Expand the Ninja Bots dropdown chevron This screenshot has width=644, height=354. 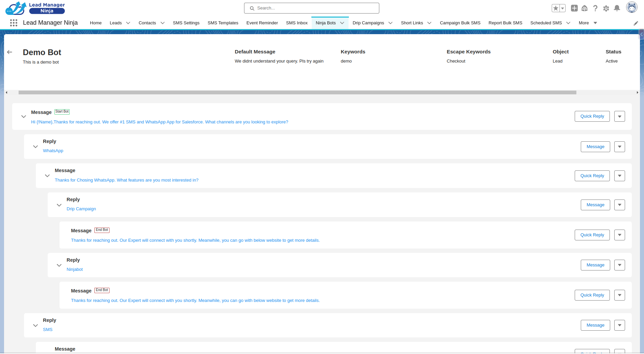pyautogui.click(x=342, y=23)
